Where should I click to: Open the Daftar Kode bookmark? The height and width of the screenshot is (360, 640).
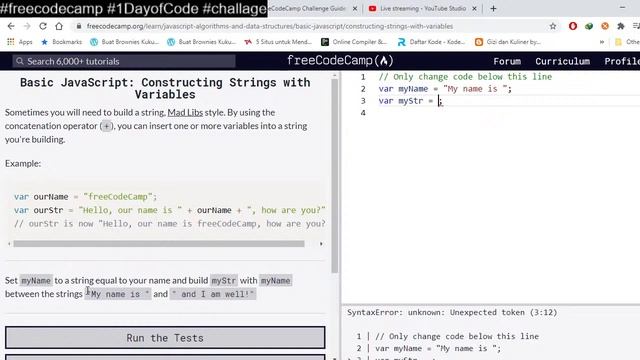coord(431,42)
